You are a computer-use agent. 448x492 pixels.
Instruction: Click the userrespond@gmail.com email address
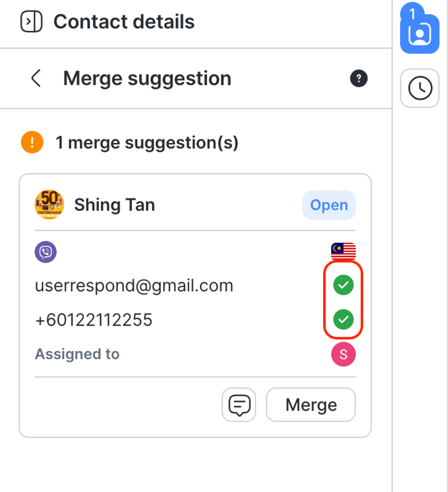pyautogui.click(x=134, y=286)
